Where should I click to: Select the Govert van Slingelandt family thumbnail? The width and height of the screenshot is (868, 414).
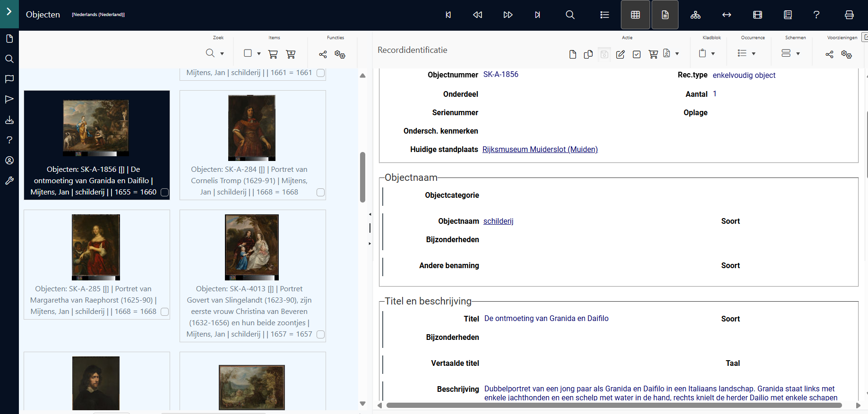pos(252,247)
